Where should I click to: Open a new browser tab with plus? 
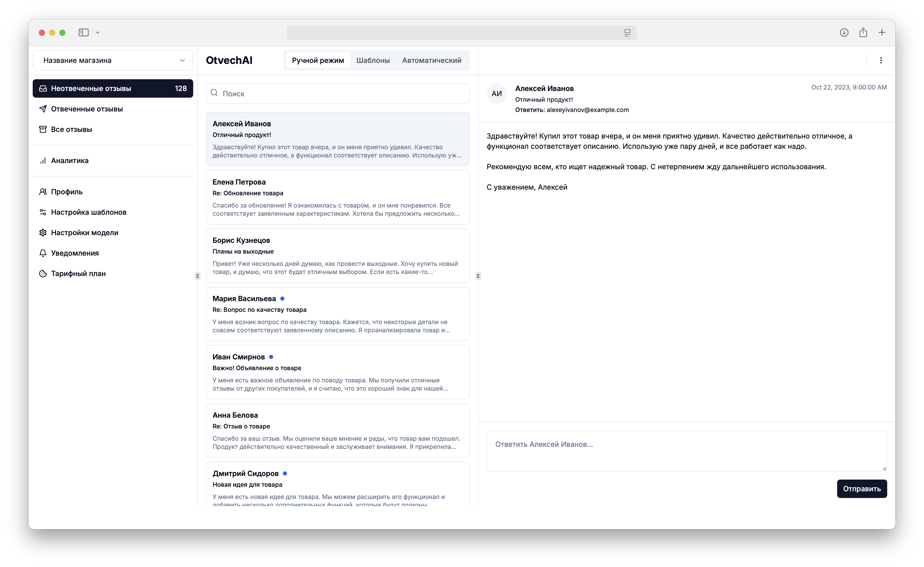[882, 33]
